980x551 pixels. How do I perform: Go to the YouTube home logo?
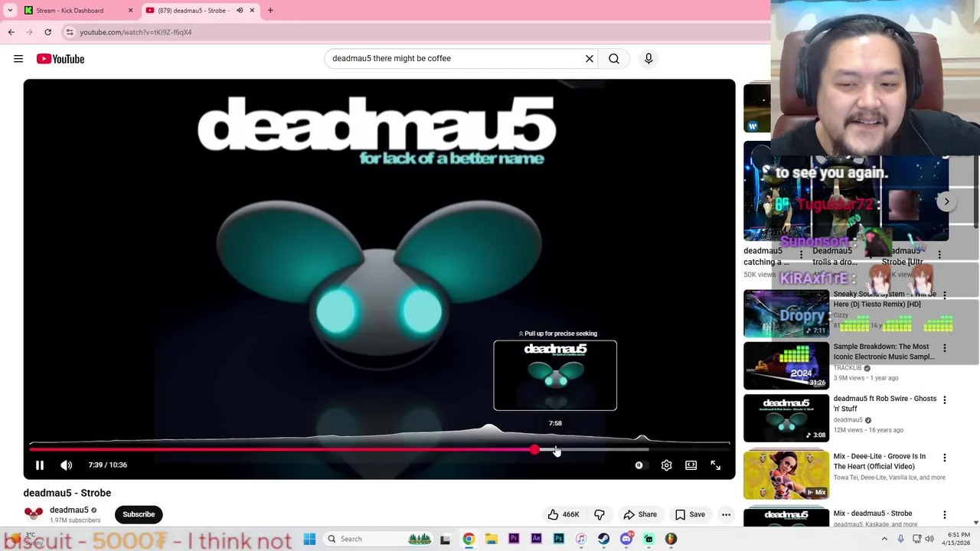(x=60, y=59)
